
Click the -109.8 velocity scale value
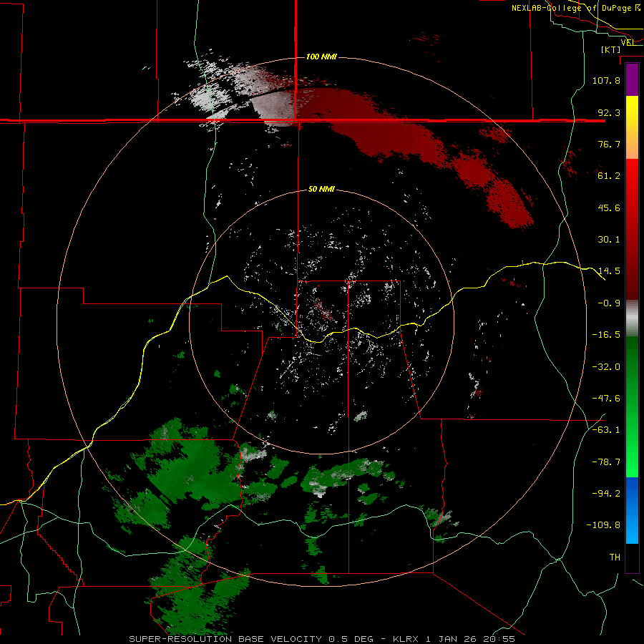coord(603,525)
